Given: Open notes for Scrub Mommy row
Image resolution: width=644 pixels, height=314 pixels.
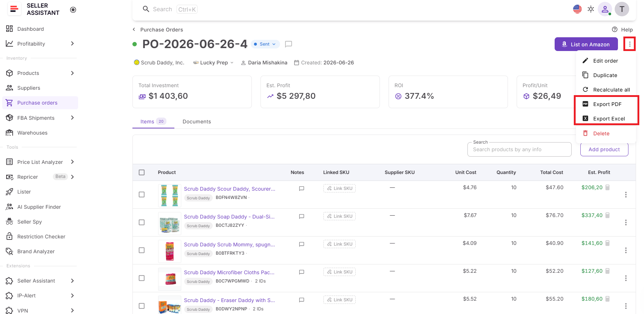Looking at the screenshot, I should pyautogui.click(x=301, y=244).
